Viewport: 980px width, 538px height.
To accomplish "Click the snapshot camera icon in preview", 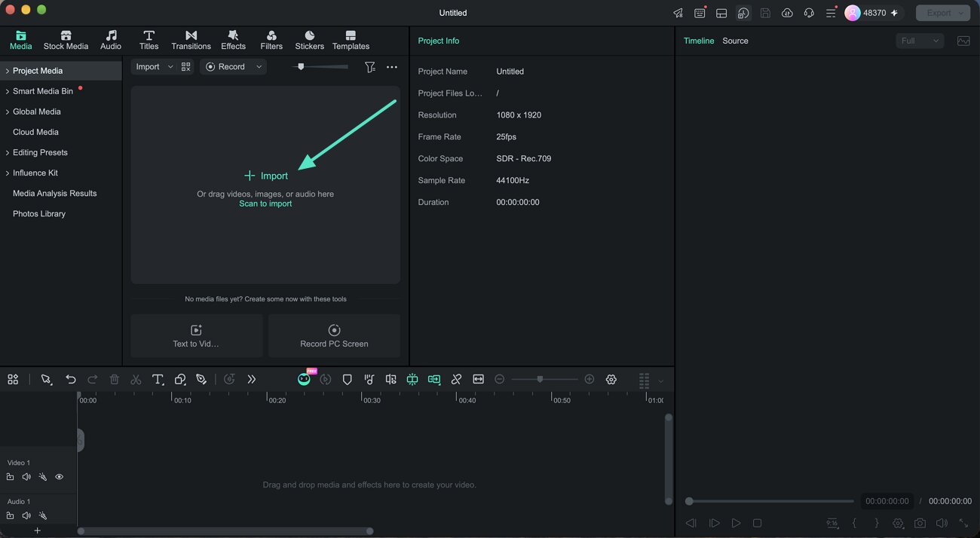I will [x=920, y=523].
